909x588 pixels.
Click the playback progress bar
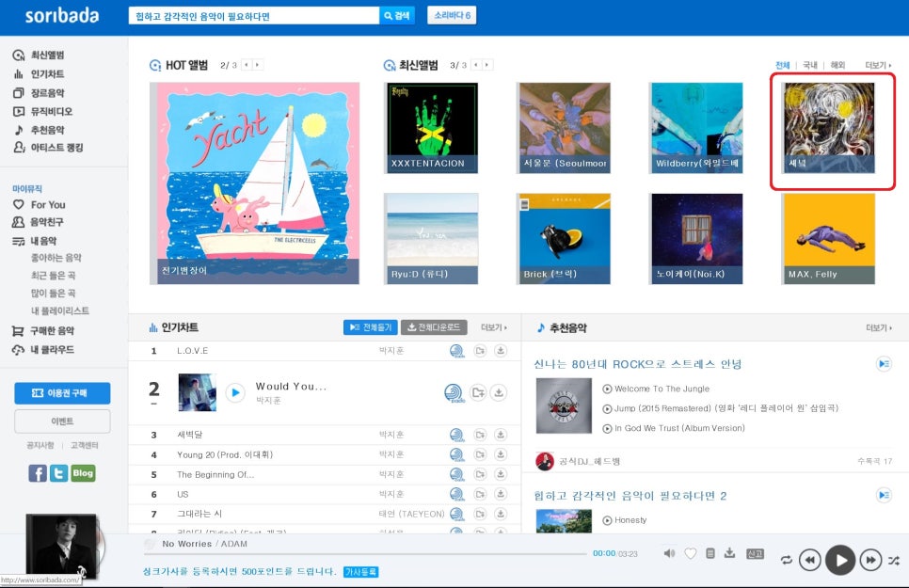(x=365, y=554)
